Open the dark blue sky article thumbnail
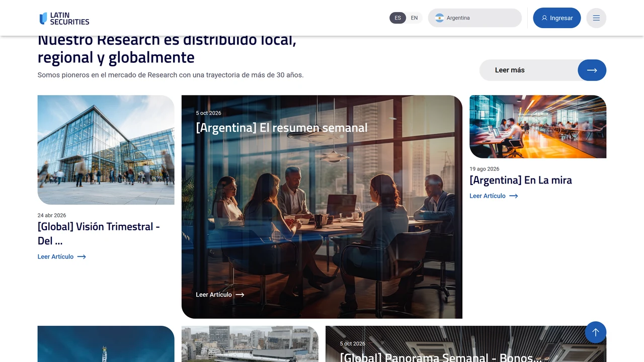The image size is (644, 362). tap(106, 344)
